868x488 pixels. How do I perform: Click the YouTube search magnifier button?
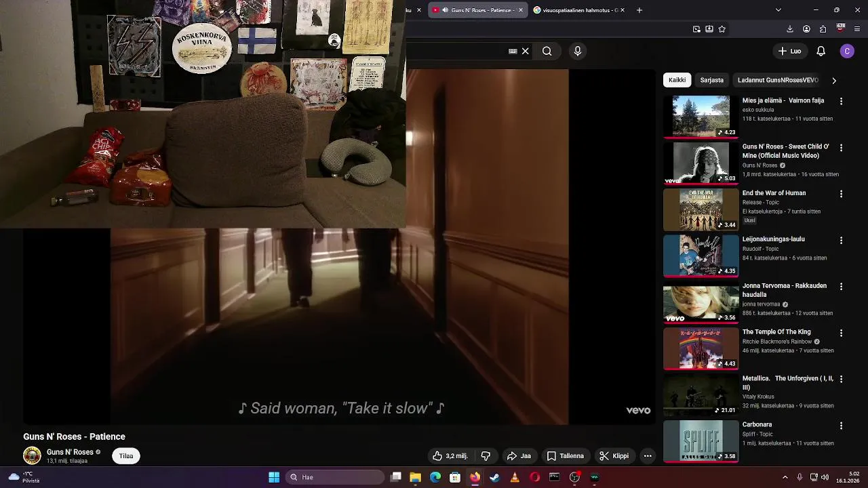547,51
